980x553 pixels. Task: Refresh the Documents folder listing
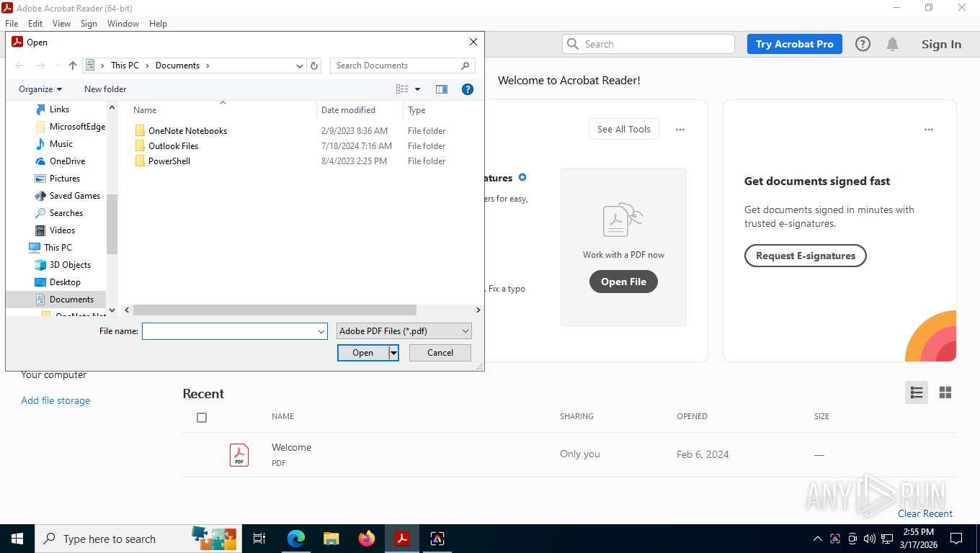314,66
